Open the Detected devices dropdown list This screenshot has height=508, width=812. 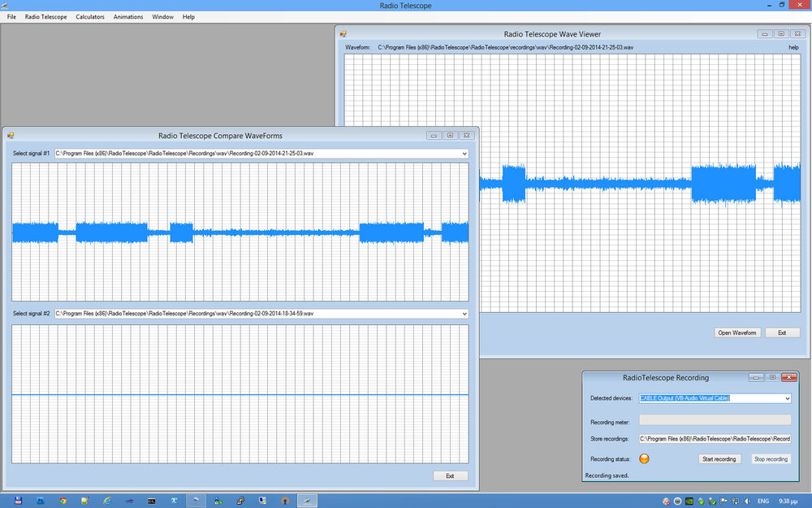pyautogui.click(x=786, y=398)
